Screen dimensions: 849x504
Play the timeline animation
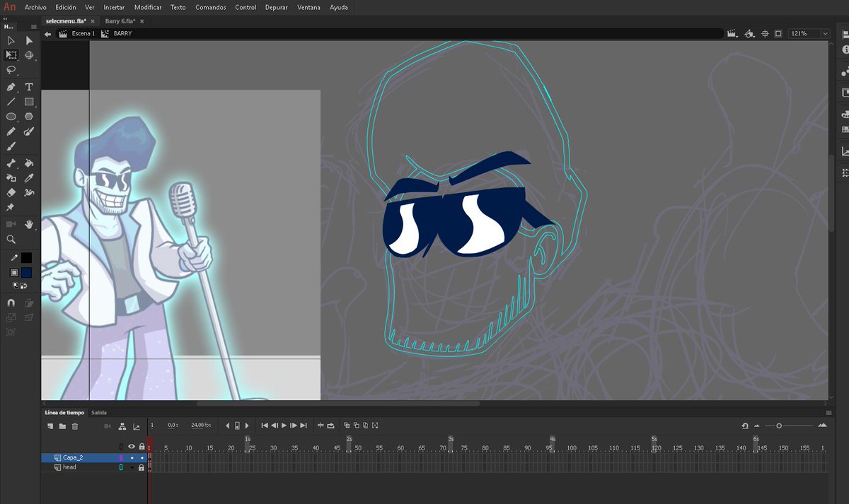click(x=284, y=426)
